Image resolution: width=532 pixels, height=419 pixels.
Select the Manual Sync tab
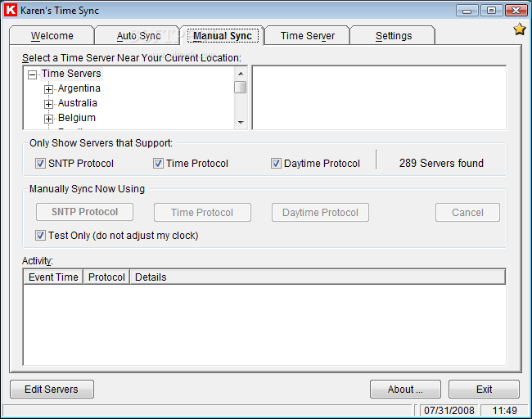[x=223, y=36]
